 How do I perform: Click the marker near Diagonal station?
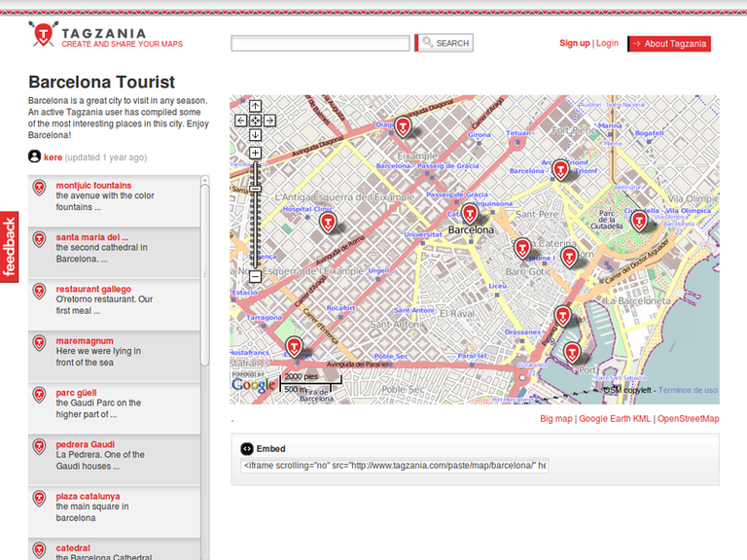click(403, 126)
